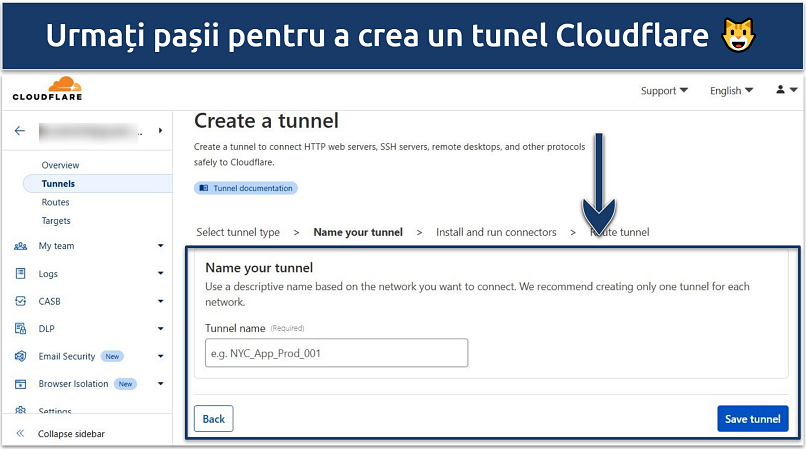Expand the My team section
806x449 pixels.
tap(160, 246)
